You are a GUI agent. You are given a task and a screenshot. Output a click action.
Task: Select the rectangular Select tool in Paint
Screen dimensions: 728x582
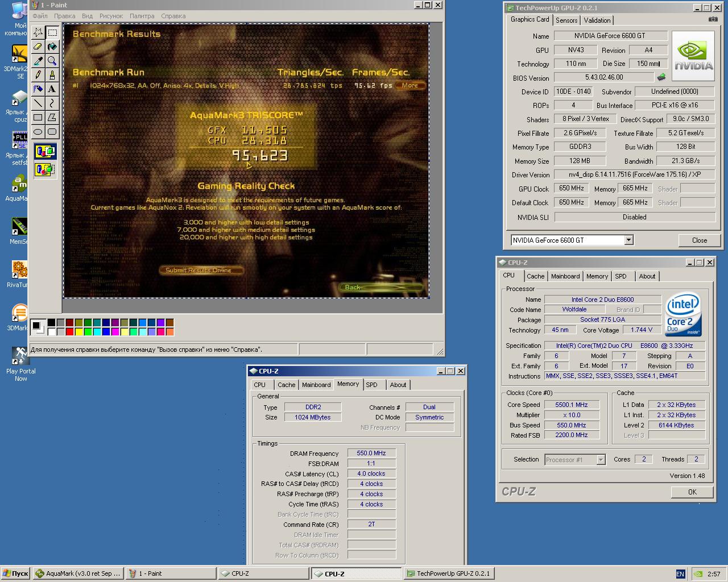coord(52,32)
